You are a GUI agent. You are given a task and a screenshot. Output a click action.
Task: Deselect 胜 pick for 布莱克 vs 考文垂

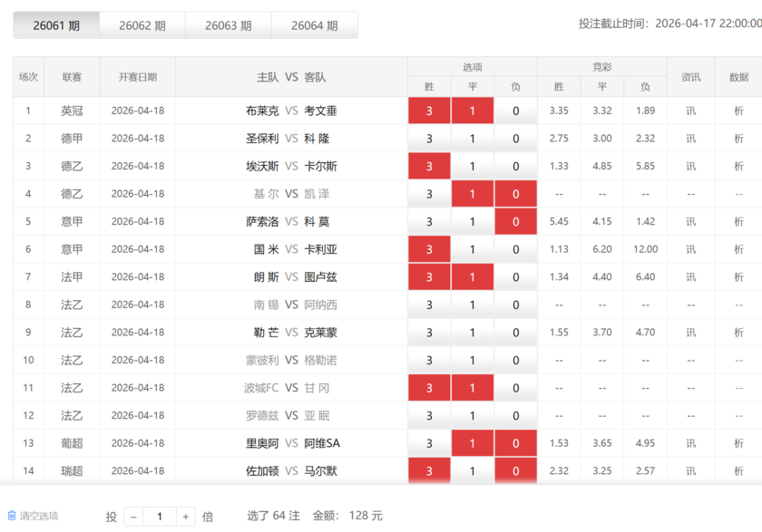pos(428,110)
